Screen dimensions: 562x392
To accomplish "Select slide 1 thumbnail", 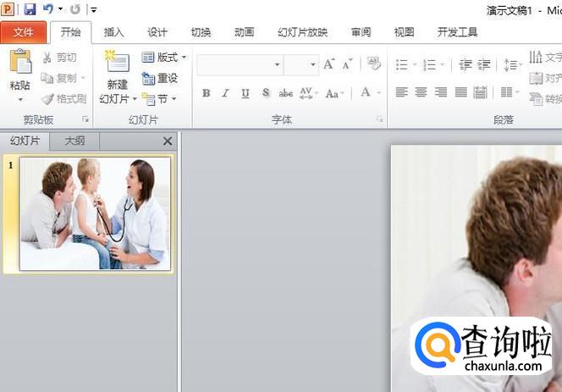I will pyautogui.click(x=94, y=213).
